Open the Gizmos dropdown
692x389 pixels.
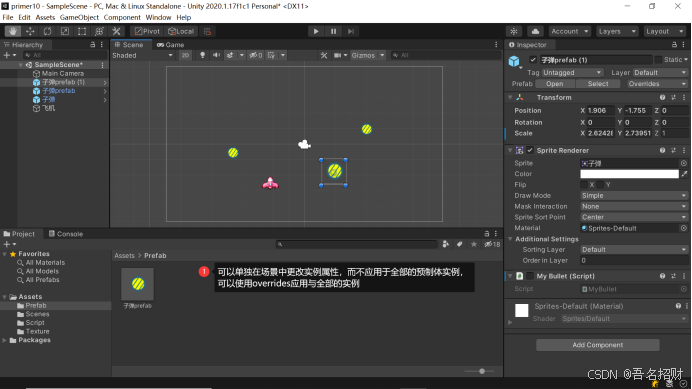[368, 55]
